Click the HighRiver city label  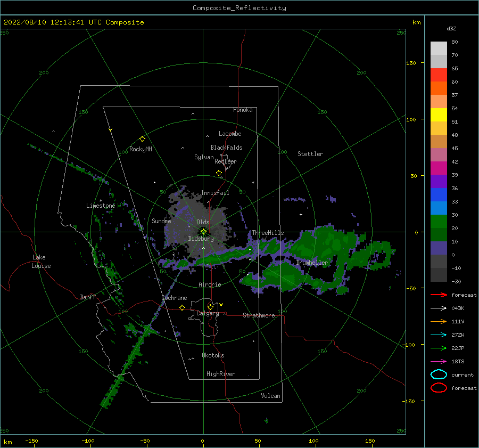point(221,374)
